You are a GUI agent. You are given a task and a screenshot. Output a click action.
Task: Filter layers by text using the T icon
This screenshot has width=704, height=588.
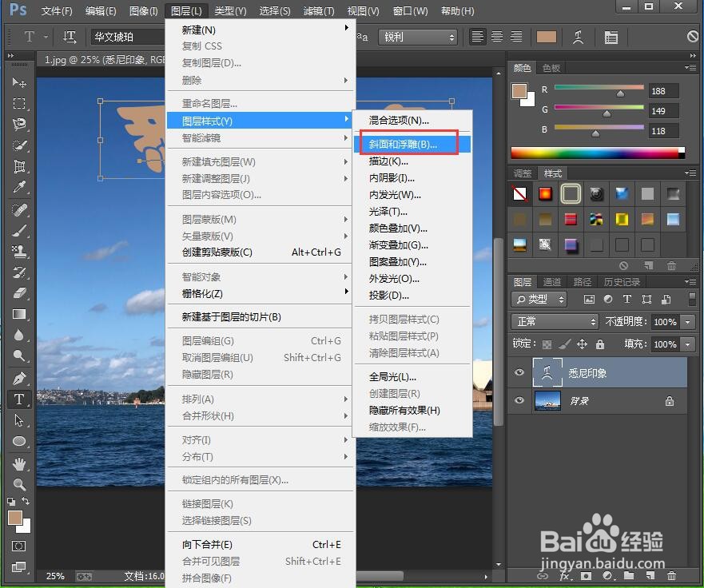point(626,300)
